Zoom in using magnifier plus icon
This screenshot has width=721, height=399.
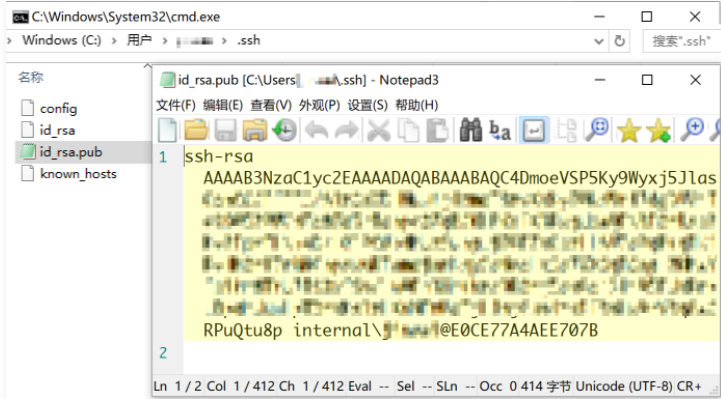coord(692,130)
